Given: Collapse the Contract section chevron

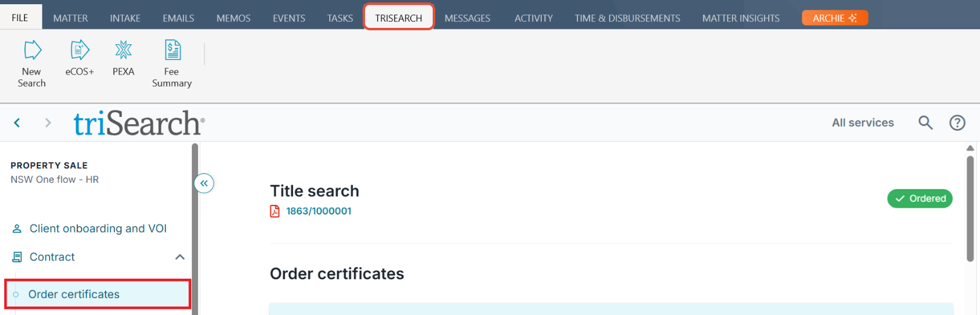Looking at the screenshot, I should coord(180,257).
